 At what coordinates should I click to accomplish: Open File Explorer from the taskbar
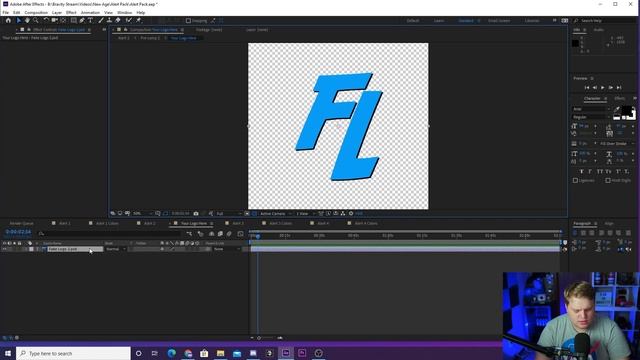220,353
